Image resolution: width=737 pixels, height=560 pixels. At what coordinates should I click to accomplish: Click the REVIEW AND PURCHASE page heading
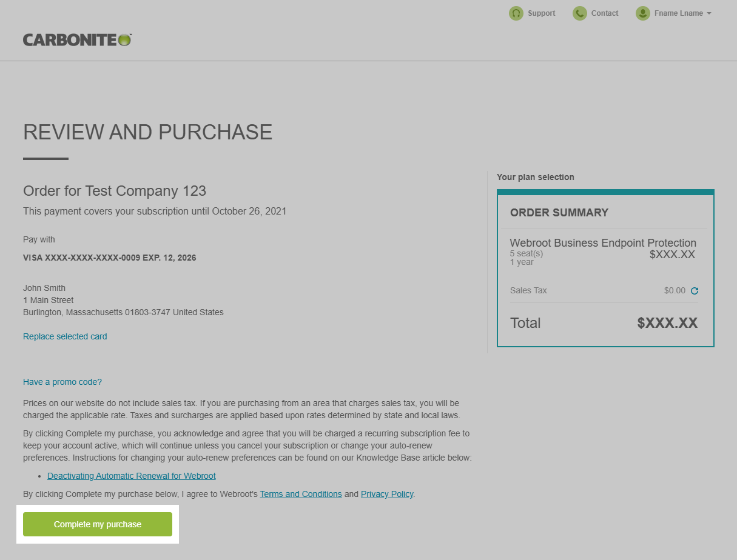pos(147,132)
